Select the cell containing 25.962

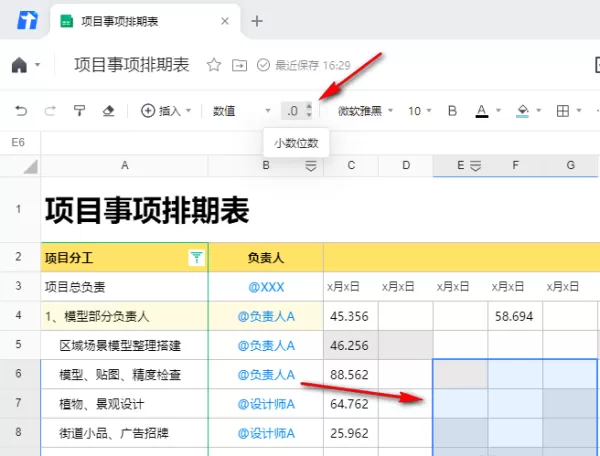(x=351, y=433)
